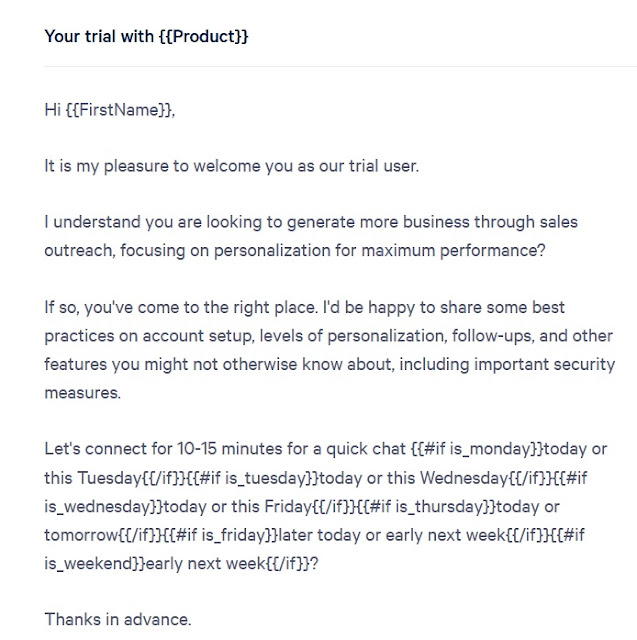Click the {{Product}} placeholder in subject
Screen dimensions: 637x640
(x=203, y=37)
